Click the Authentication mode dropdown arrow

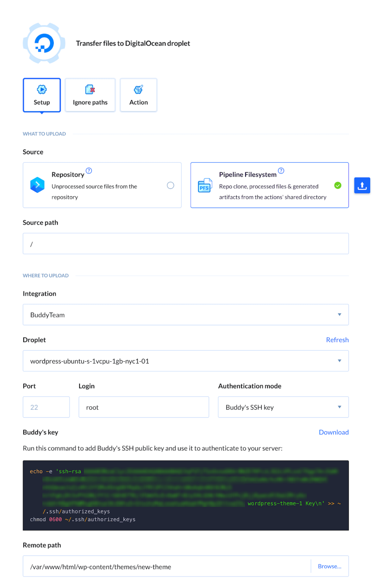(x=340, y=407)
